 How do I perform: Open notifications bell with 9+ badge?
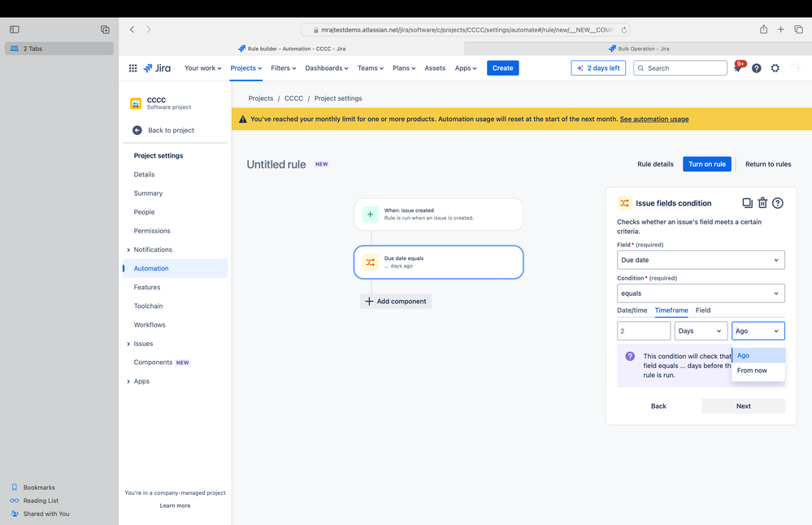(738, 67)
